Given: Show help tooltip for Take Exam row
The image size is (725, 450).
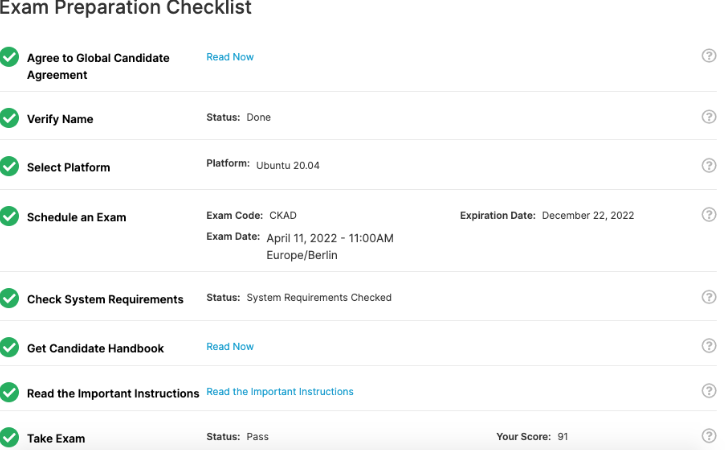Looking at the screenshot, I should pos(709,436).
